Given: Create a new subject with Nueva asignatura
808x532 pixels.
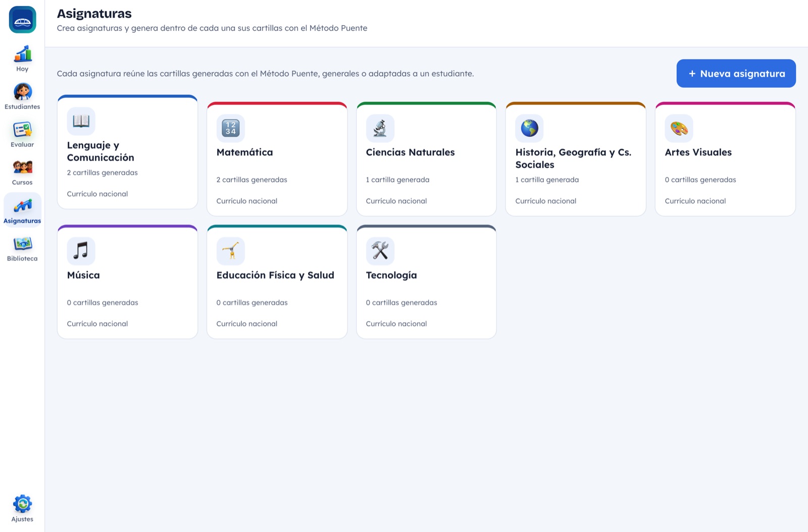Looking at the screenshot, I should [x=736, y=74].
